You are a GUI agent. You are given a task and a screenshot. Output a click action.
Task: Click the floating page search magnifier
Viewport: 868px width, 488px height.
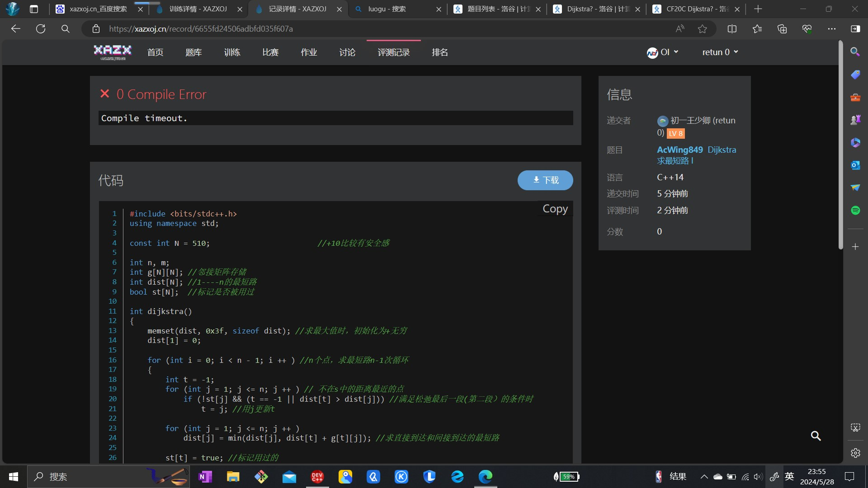tap(816, 436)
